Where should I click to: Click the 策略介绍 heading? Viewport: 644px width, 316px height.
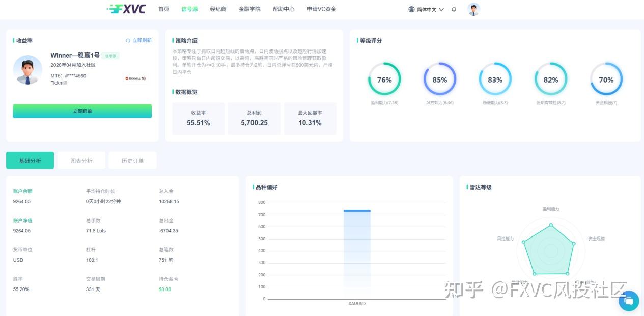[x=186, y=41]
